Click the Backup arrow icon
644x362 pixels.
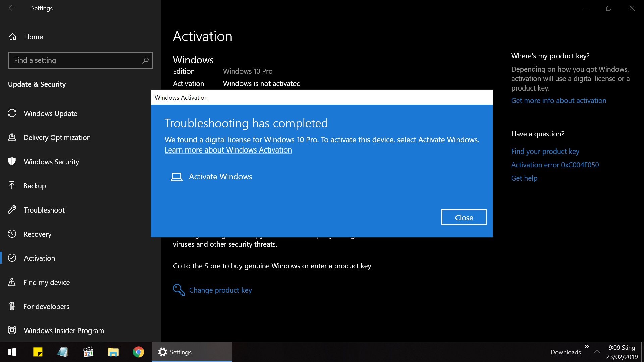(12, 186)
